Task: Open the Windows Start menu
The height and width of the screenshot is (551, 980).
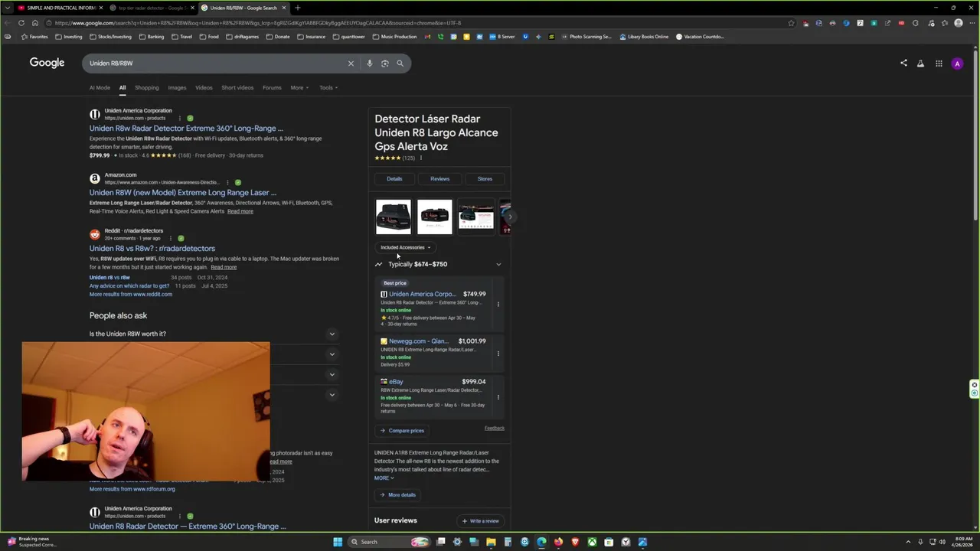Action: [x=338, y=542]
